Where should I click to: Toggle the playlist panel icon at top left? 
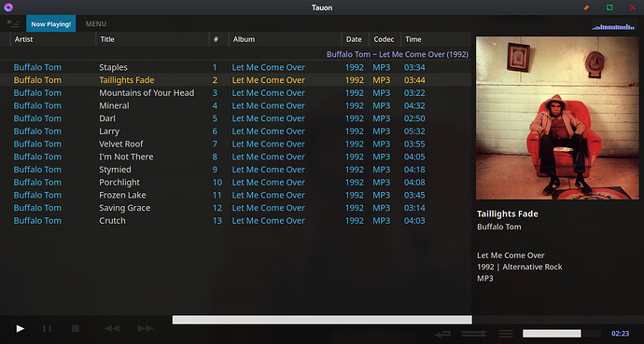[13, 23]
